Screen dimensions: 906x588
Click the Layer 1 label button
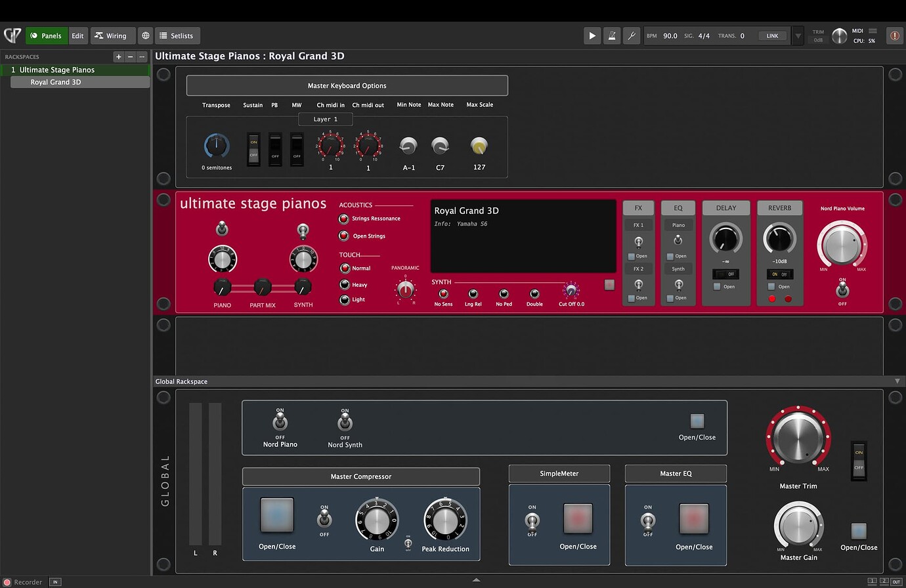click(326, 119)
